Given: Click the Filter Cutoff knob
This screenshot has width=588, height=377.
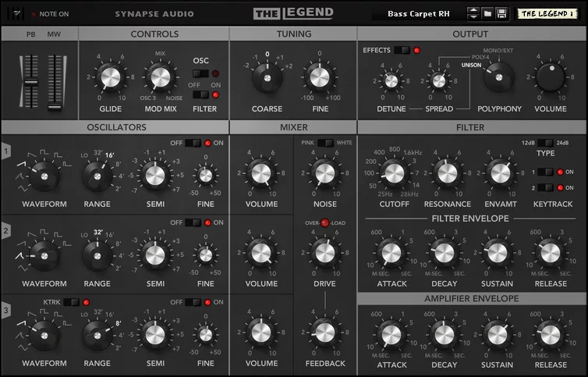Looking at the screenshot, I should [394, 173].
